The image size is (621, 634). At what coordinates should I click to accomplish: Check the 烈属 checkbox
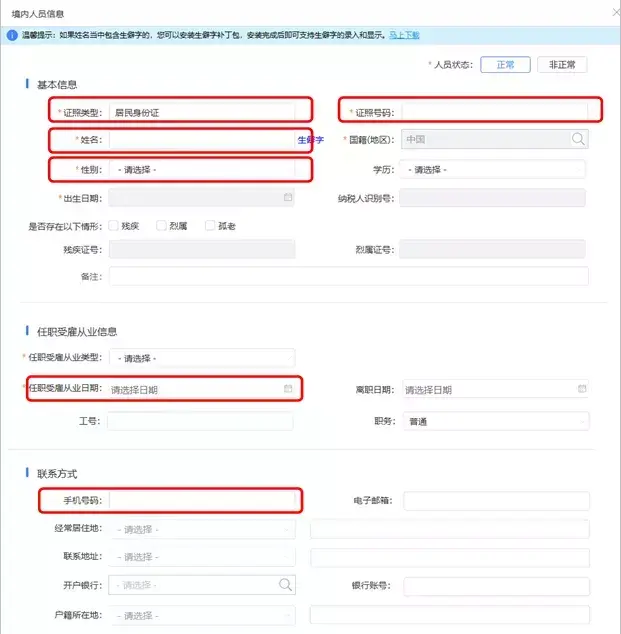[x=161, y=225]
